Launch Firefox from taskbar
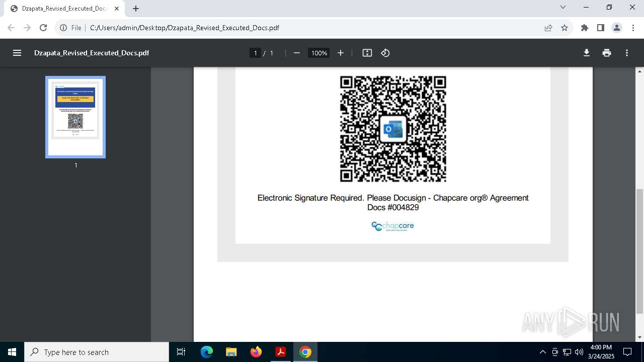The height and width of the screenshot is (362, 644). point(256,352)
